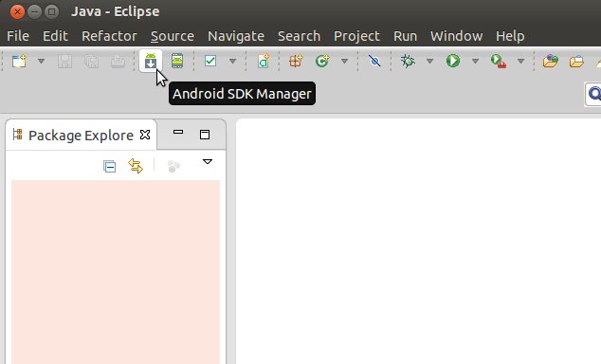601x364 pixels.
Task: Expand dropdown next to checkmark icon
Action: click(x=232, y=62)
